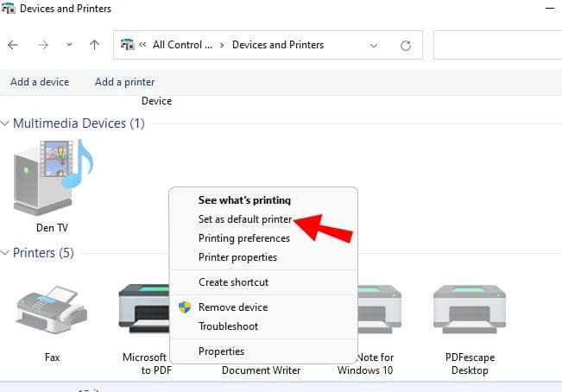Click the 'PDFescape Desktop' label
The image size is (562, 392).
(470, 364)
